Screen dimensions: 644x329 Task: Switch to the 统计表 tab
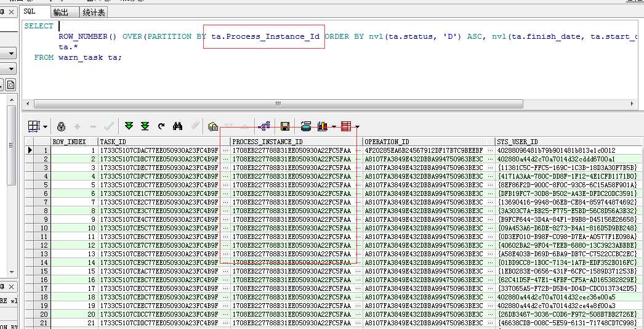tap(94, 12)
